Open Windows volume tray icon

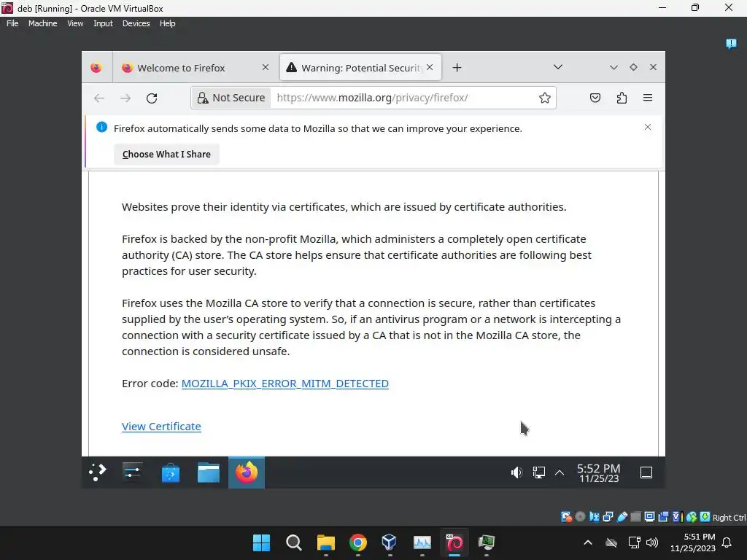pos(652,542)
